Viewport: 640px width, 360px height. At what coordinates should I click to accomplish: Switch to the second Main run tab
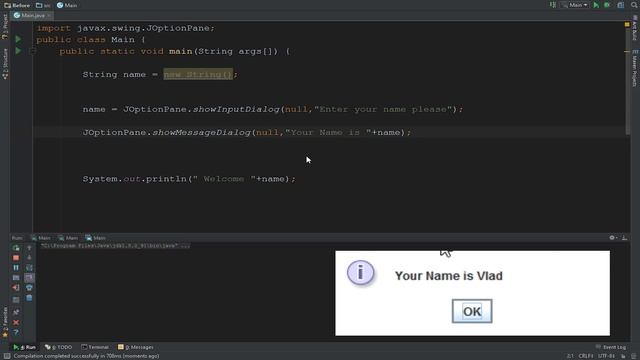[x=68, y=238]
